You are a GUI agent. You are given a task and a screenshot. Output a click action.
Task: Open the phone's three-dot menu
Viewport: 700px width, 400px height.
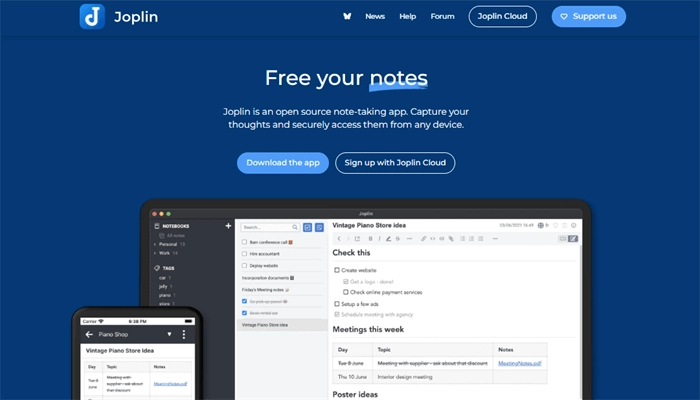coord(183,334)
